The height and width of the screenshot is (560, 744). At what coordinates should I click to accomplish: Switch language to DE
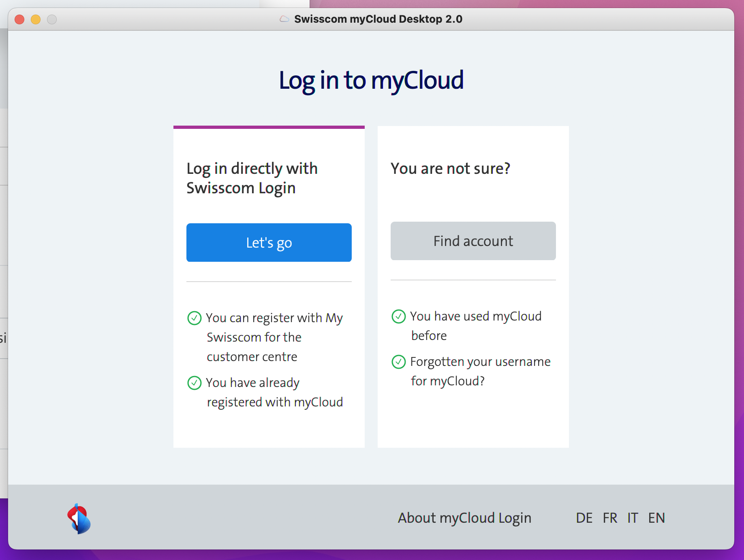tap(584, 518)
